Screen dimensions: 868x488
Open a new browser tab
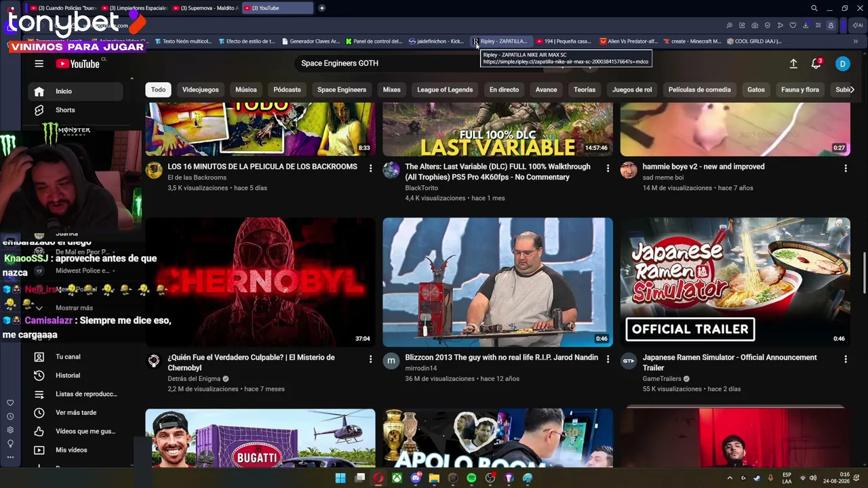point(321,8)
